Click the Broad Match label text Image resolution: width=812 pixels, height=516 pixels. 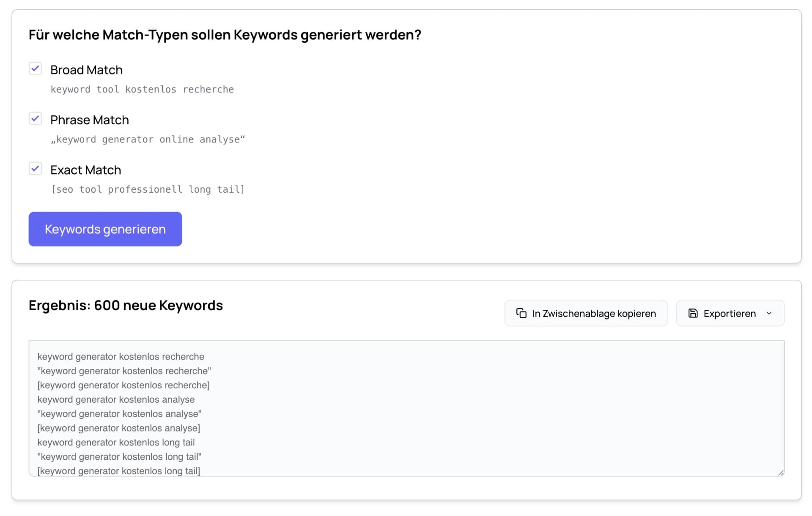(x=86, y=70)
